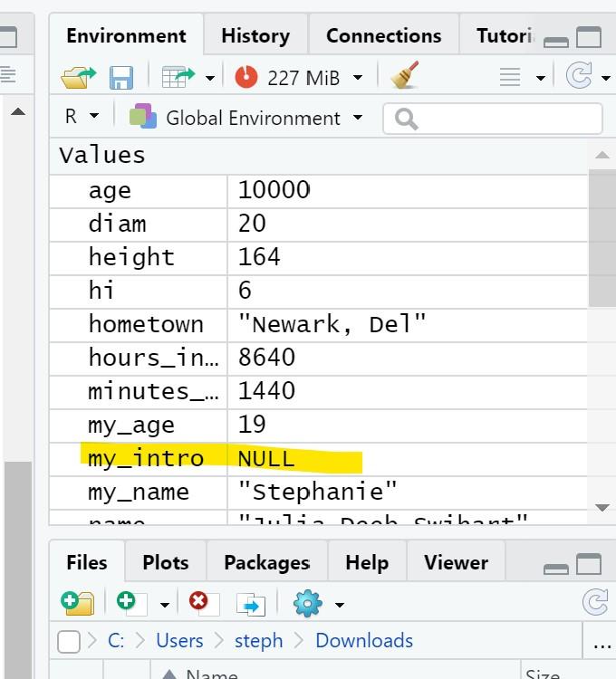Click the left pane scroll up arrow
The width and height of the screenshot is (616, 679).
pos(18,111)
